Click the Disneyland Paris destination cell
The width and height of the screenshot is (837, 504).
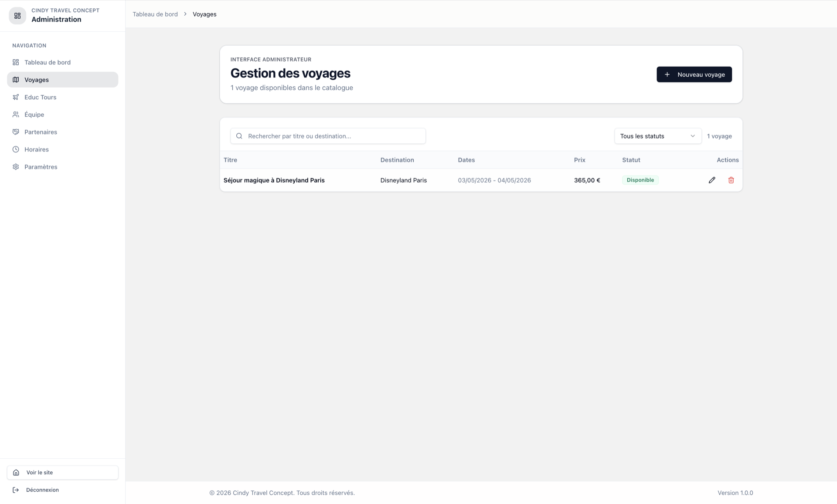tap(403, 180)
